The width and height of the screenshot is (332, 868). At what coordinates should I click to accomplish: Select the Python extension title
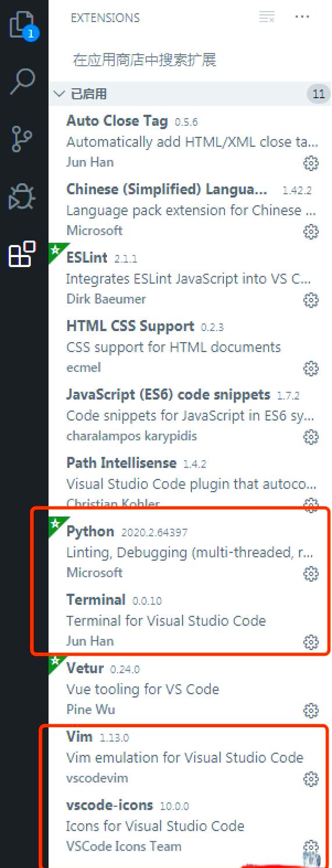pyautogui.click(x=90, y=532)
